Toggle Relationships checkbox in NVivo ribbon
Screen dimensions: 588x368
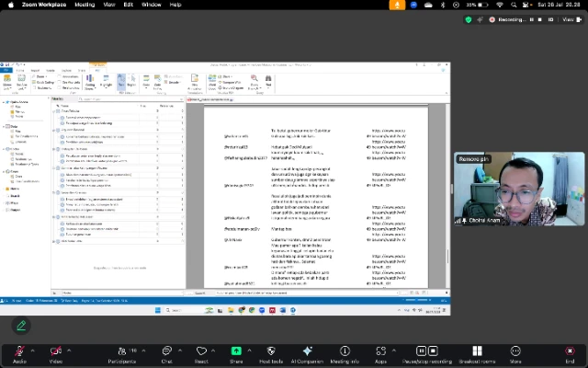(60, 88)
